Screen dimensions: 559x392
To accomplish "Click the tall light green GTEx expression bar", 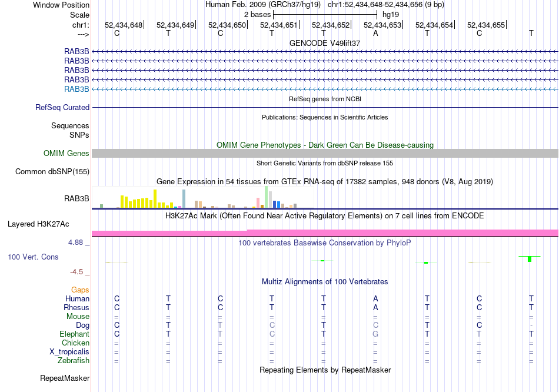I will (x=267, y=197).
